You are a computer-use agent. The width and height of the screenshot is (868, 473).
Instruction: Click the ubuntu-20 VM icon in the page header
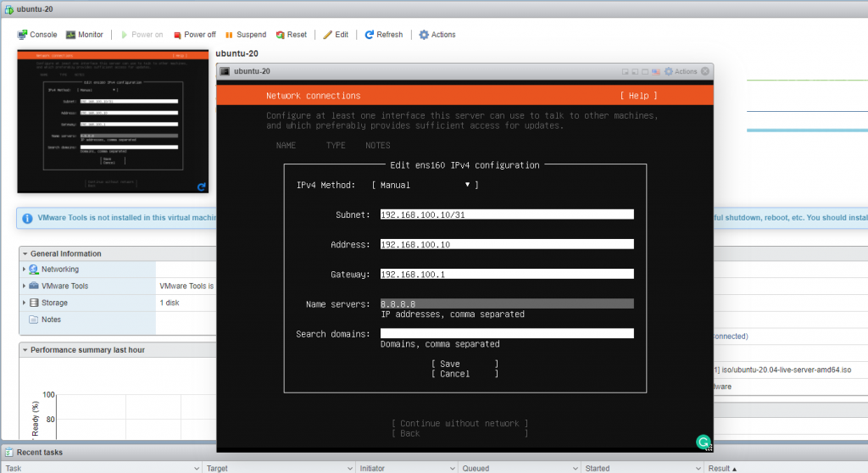pos(8,9)
